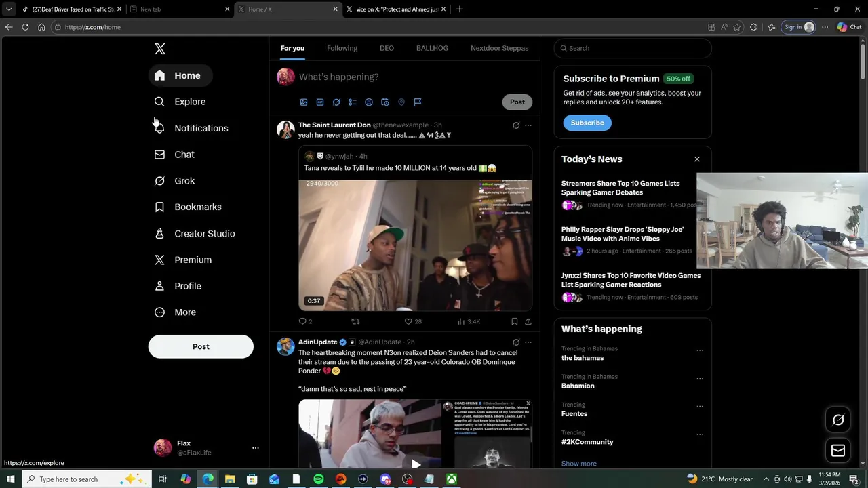The height and width of the screenshot is (488, 868).
Task: Click in the X Search box
Action: click(633, 48)
